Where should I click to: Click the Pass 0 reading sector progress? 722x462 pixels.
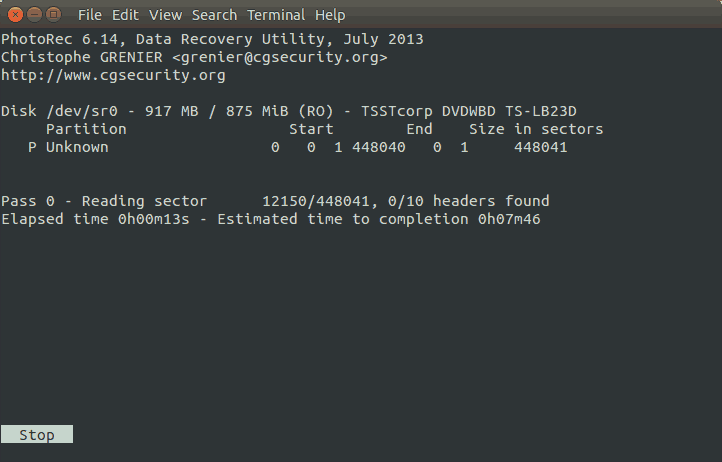[150, 201]
